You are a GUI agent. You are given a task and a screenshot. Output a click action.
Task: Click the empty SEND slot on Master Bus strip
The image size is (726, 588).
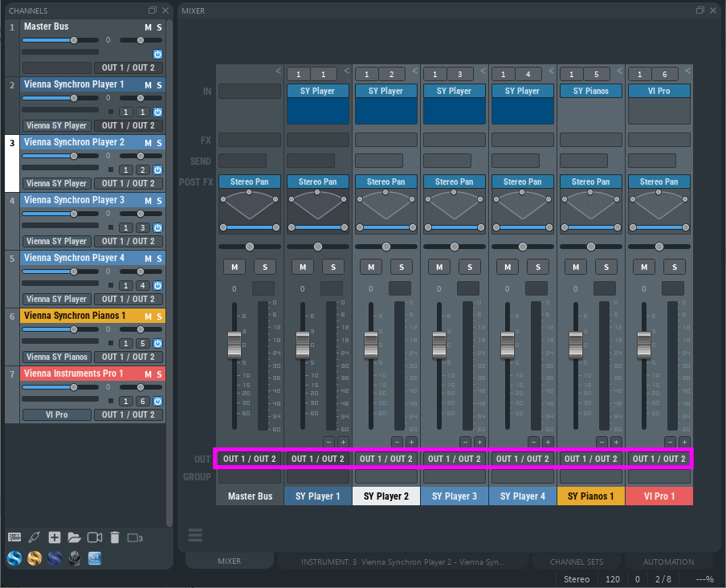243,161
